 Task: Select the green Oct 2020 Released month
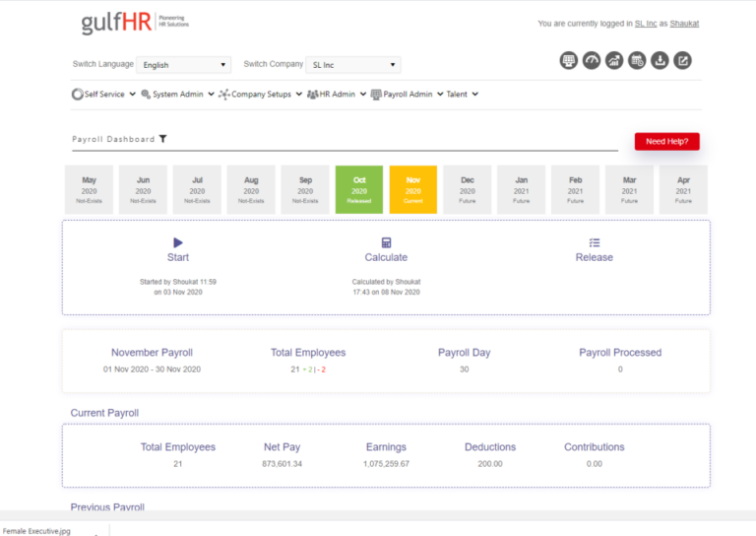pyautogui.click(x=359, y=189)
